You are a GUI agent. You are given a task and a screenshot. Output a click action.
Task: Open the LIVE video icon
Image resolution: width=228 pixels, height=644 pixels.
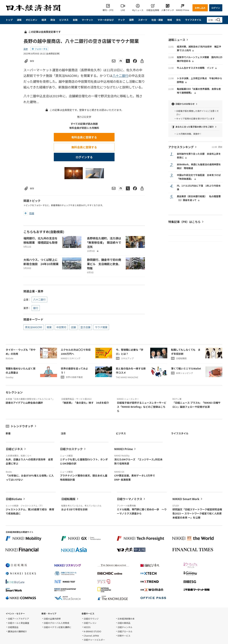tap(123, 6)
